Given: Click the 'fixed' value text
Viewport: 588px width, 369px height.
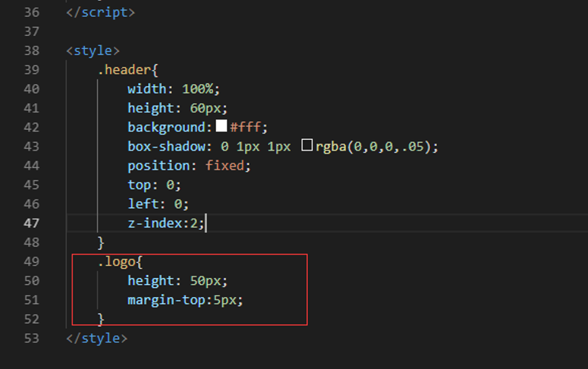Looking at the screenshot, I should pos(225,165).
